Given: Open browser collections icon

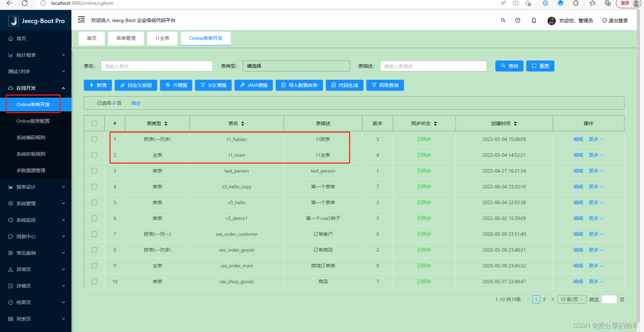Looking at the screenshot, I should coord(608,3).
